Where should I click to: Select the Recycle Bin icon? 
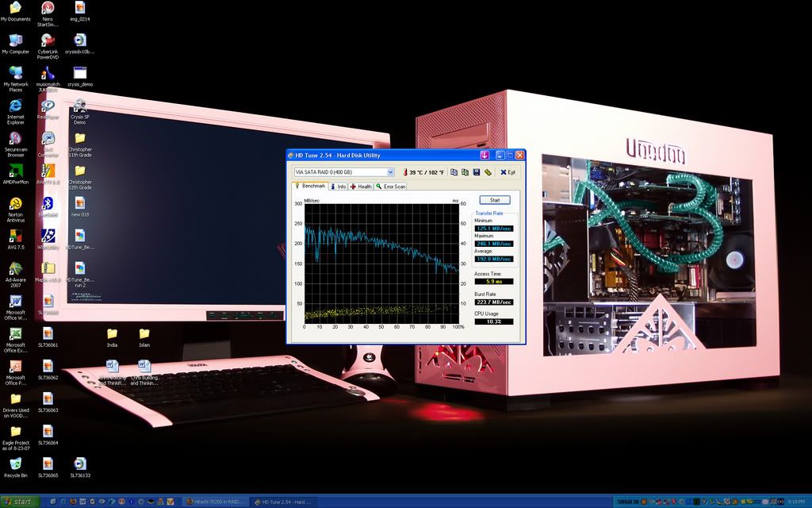[16, 468]
